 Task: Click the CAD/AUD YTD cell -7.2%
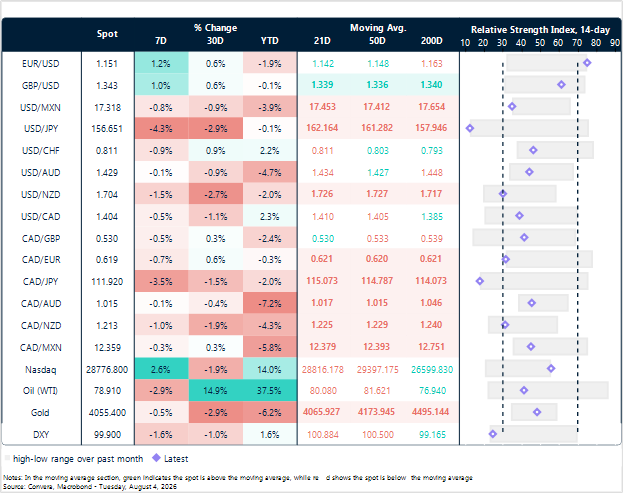[x=270, y=304]
